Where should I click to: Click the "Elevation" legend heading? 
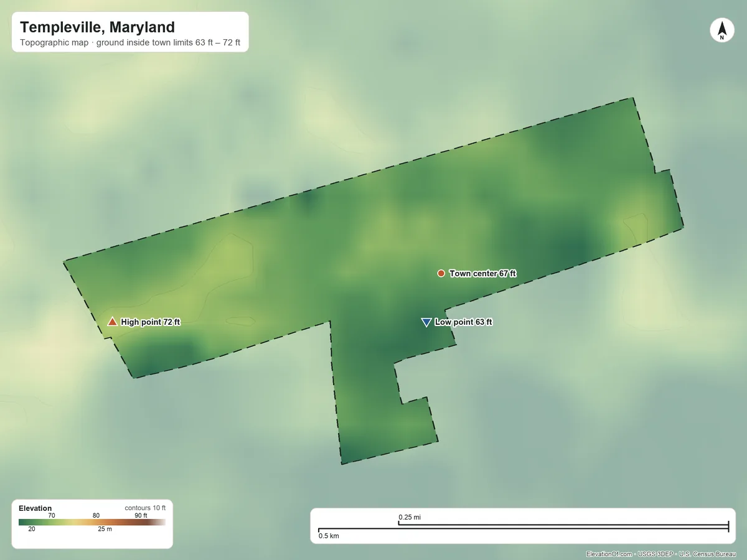pos(35,508)
